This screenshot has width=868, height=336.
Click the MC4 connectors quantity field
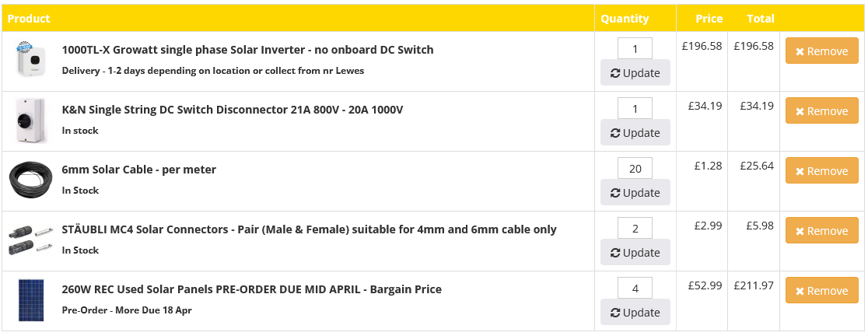coord(635,228)
